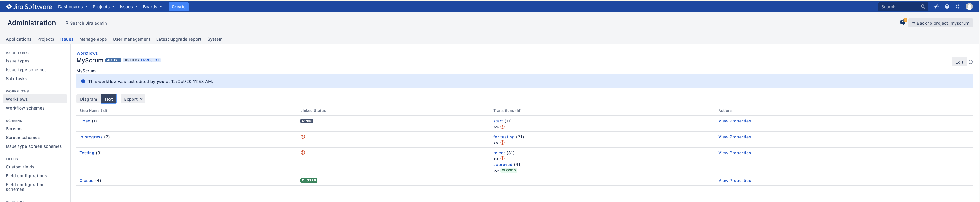Click warning icon in Testing linked status
This screenshot has height=202, width=980.
[x=302, y=153]
